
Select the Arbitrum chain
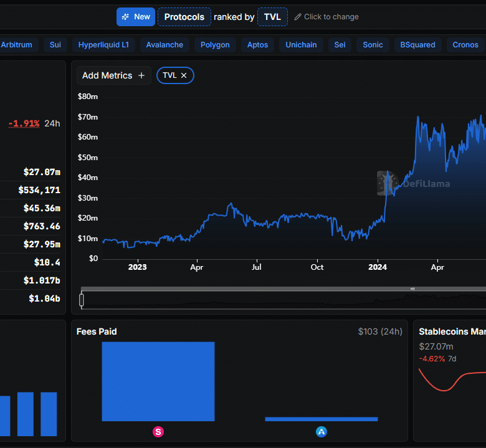[x=16, y=45]
